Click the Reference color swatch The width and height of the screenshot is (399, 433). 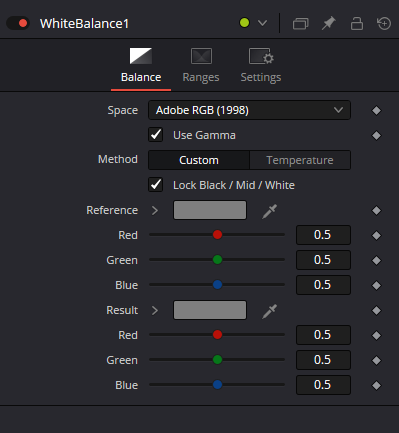(210, 210)
